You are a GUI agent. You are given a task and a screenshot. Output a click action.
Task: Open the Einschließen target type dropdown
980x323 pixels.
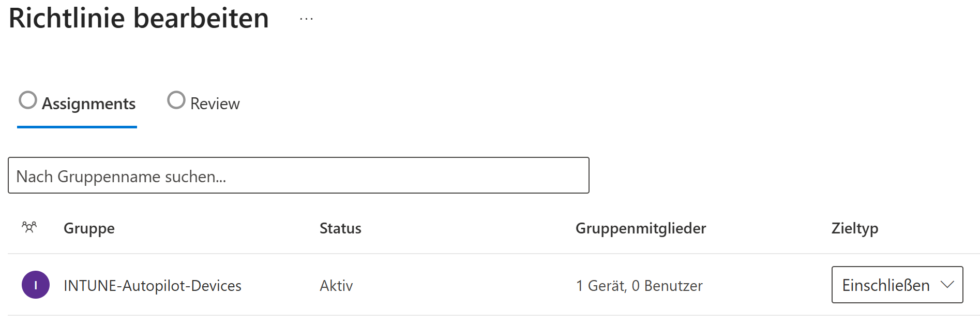coord(897,285)
